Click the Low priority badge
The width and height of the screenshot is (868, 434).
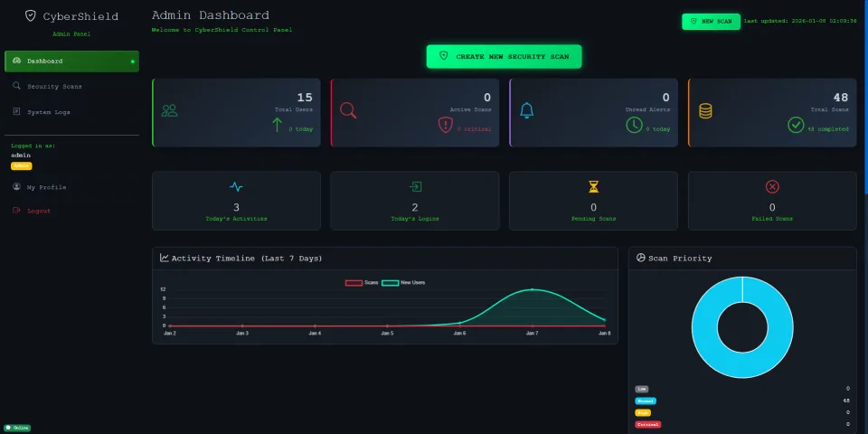click(x=641, y=389)
